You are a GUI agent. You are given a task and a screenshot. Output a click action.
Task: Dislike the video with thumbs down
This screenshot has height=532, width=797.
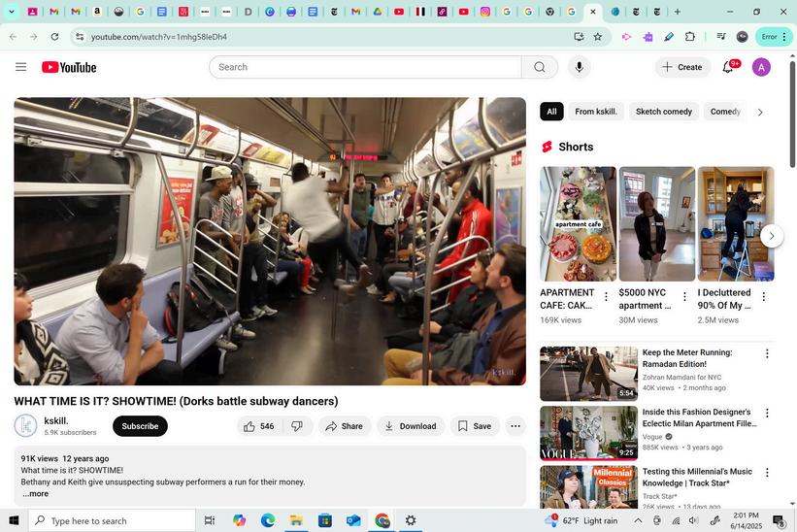coord(297,426)
